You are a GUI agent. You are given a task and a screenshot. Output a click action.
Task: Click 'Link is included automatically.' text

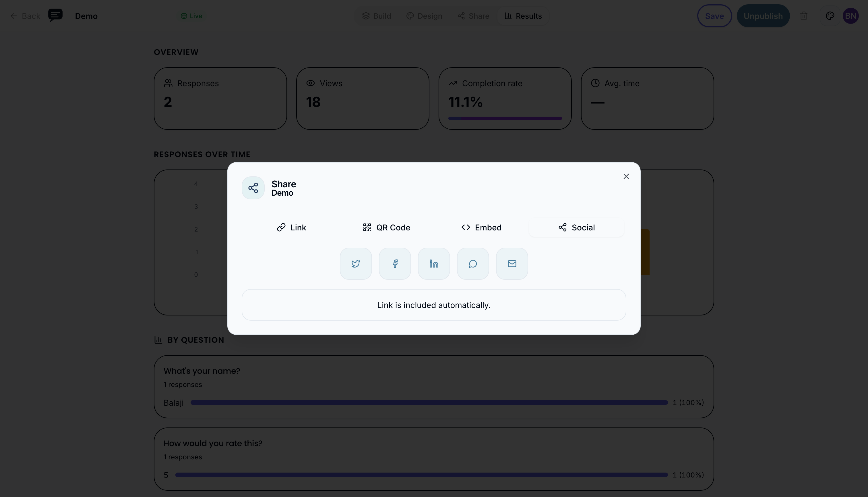point(434,305)
